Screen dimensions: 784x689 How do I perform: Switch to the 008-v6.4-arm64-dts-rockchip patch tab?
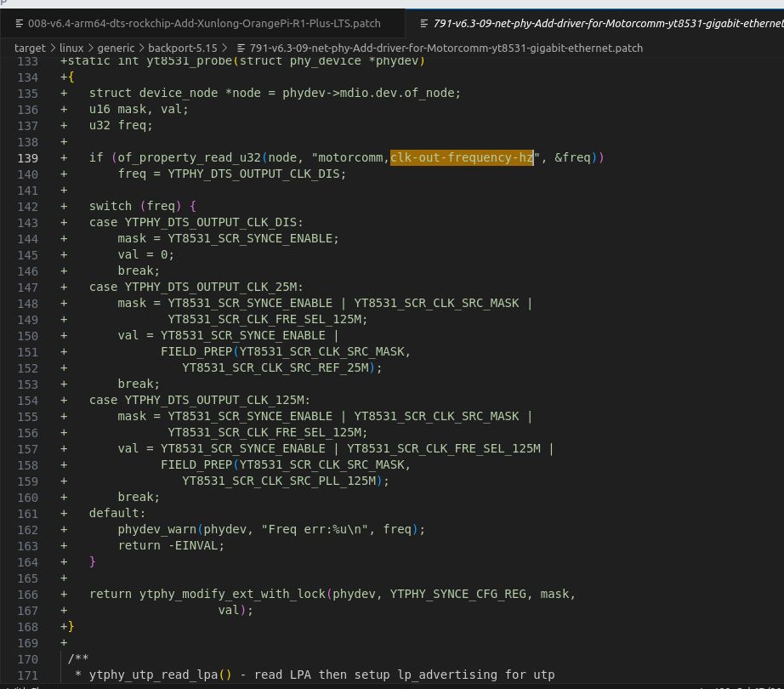click(x=204, y=24)
